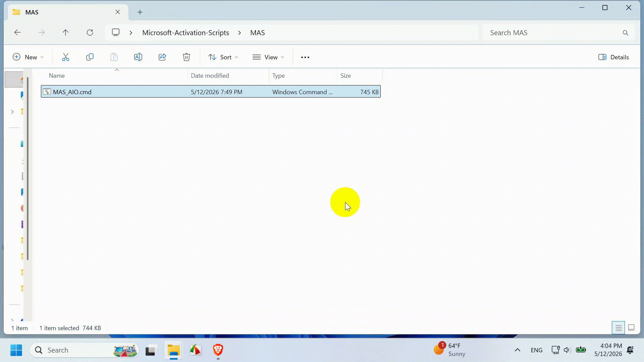This screenshot has width=644, height=362.
Task: Open the weather widget showing 64°F Sunny
Action: coord(449,350)
